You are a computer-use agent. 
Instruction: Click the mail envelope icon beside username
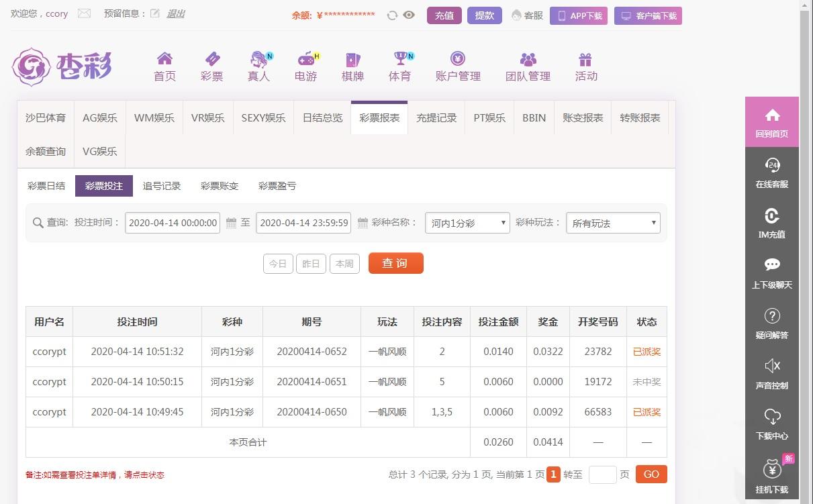point(84,13)
